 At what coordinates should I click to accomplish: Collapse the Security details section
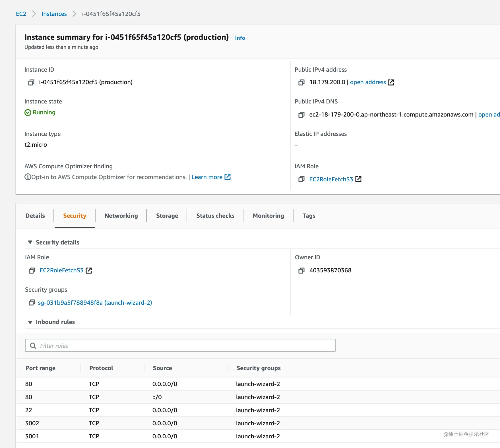coord(30,242)
